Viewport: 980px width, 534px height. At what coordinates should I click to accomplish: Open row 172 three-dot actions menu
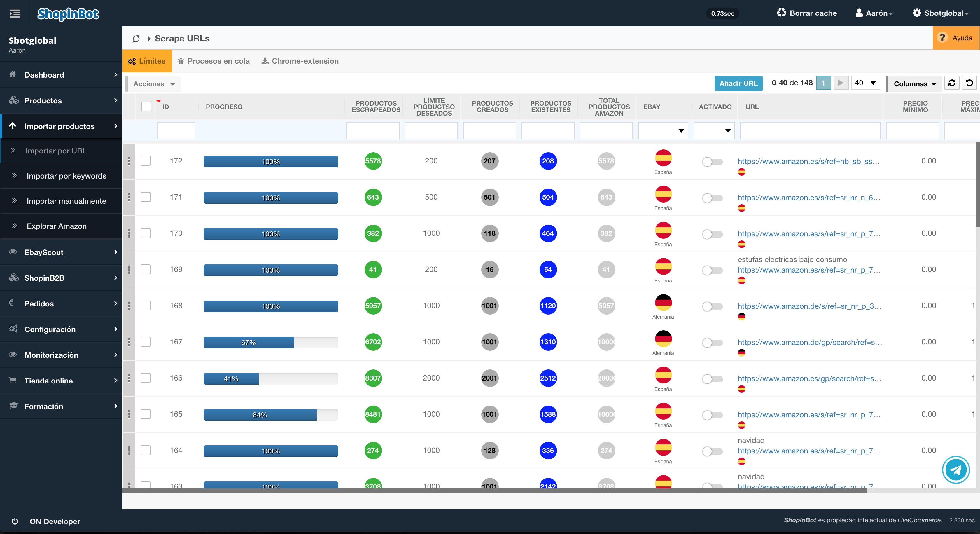129,161
